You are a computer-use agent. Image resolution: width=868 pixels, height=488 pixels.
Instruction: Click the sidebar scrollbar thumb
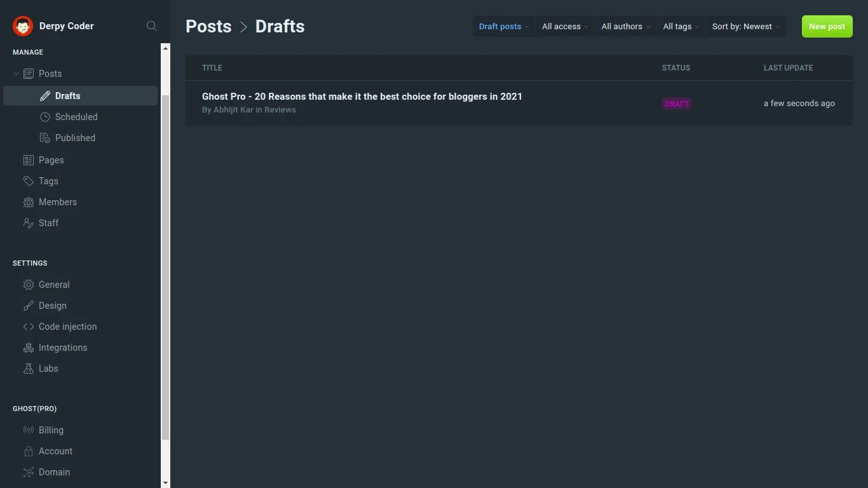click(166, 268)
